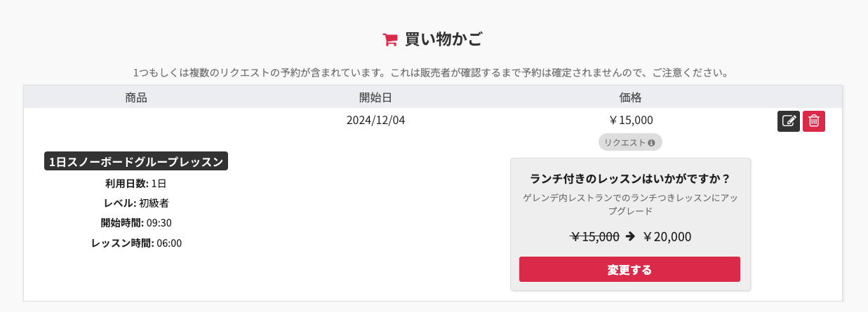The width and height of the screenshot is (868, 312).
Task: Click the 価格 column header
Action: 630,97
